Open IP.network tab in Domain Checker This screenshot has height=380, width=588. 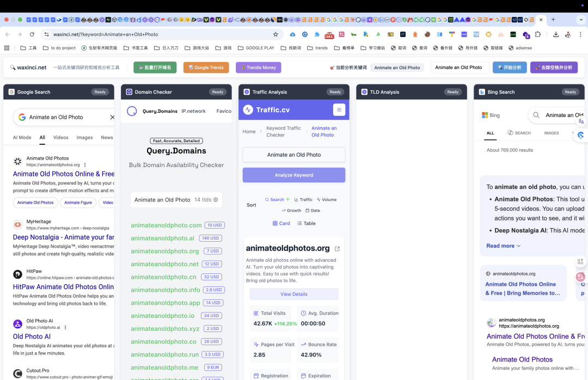click(x=193, y=111)
